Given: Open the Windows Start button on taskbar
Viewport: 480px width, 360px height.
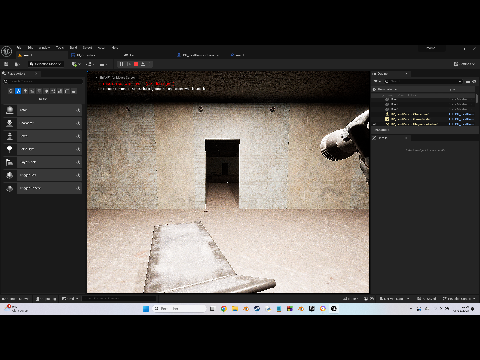Looking at the screenshot, I should click(x=146, y=309).
